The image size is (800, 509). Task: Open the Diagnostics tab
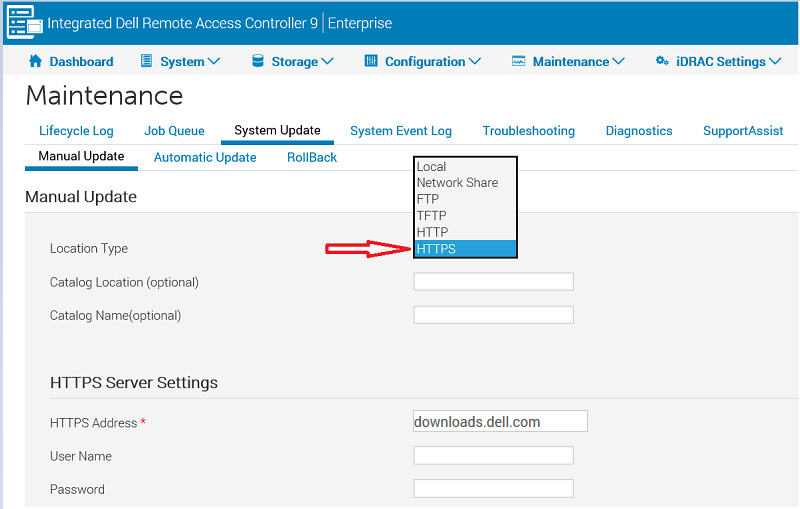point(639,131)
